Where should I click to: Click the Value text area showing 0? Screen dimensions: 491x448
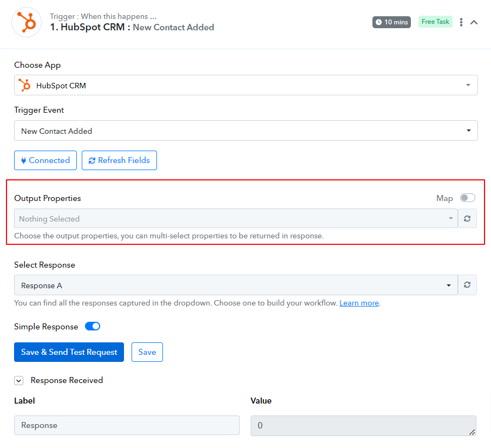point(363,426)
